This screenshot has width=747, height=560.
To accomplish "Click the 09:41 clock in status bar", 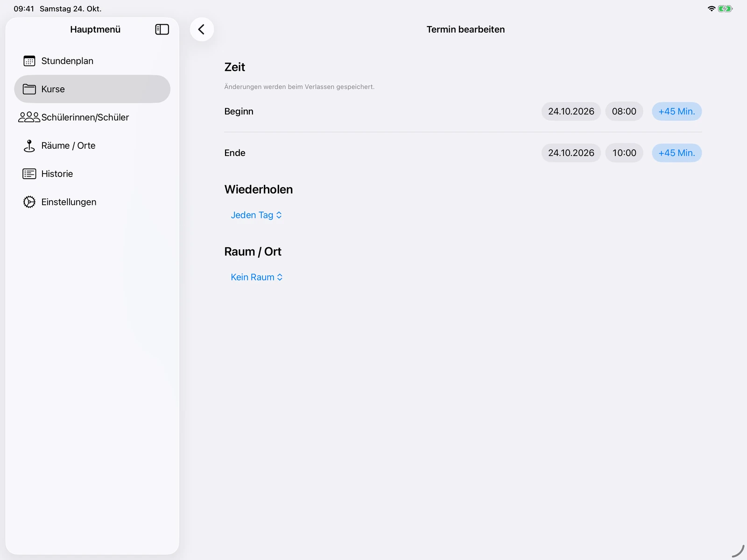I will click(x=24, y=9).
